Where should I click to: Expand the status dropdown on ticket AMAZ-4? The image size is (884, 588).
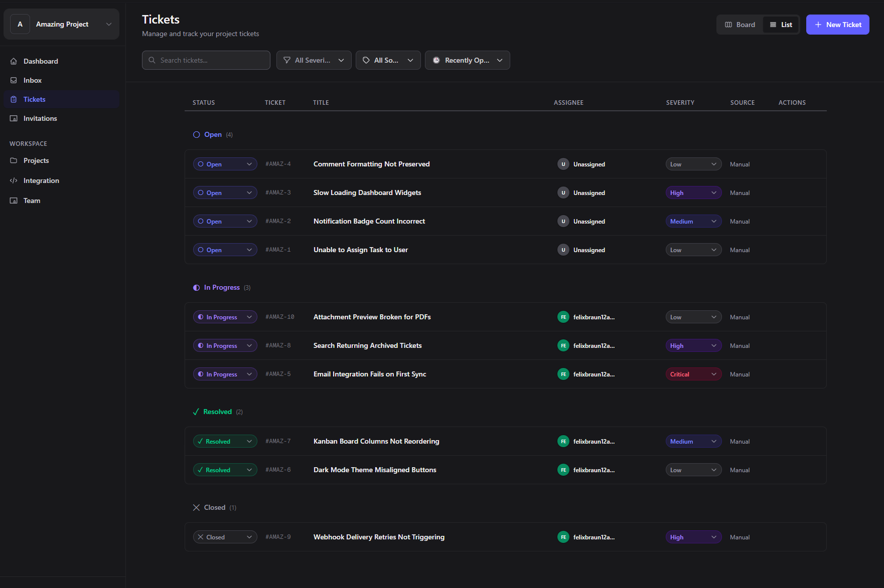tap(225, 164)
